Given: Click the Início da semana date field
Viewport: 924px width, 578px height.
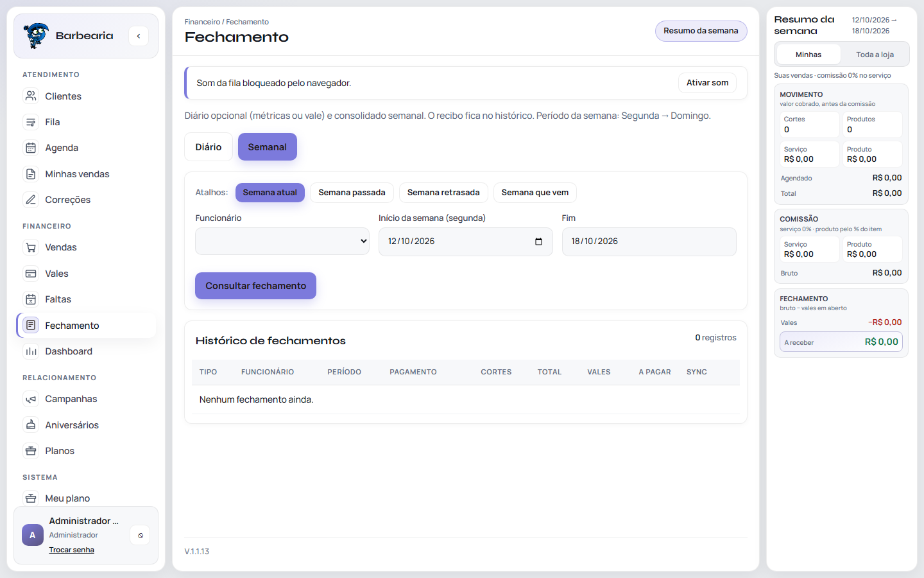Looking at the screenshot, I should (466, 241).
